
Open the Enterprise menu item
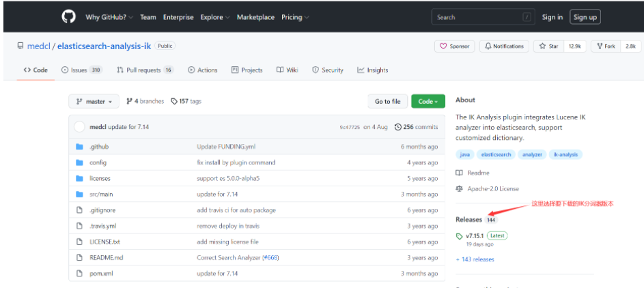click(x=178, y=17)
